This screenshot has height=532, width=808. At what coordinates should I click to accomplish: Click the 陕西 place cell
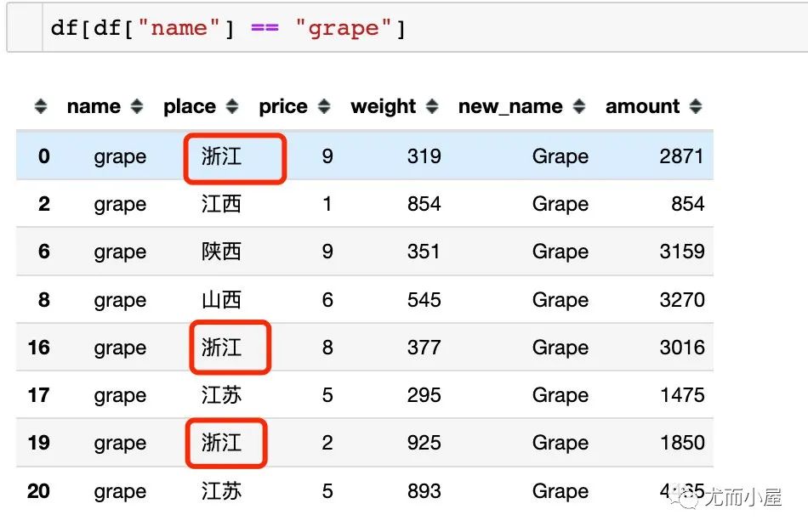222,252
